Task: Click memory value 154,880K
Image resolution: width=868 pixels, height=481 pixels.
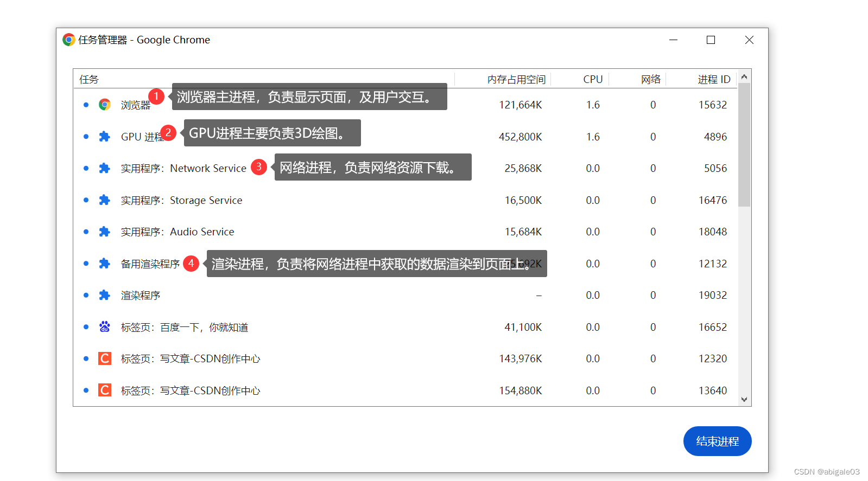Action: 521,390
